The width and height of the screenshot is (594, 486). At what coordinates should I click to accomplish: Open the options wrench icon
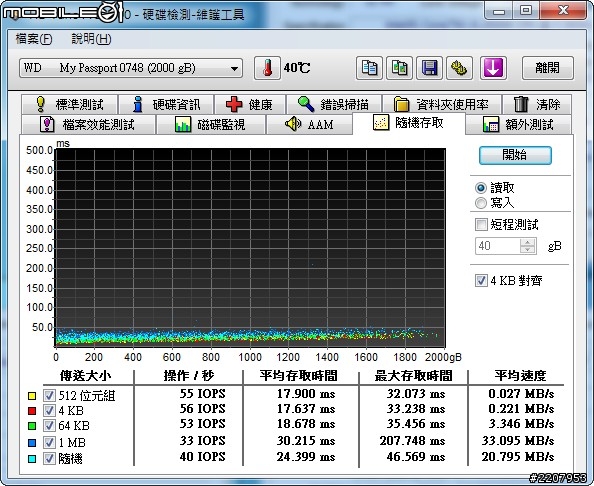click(459, 68)
